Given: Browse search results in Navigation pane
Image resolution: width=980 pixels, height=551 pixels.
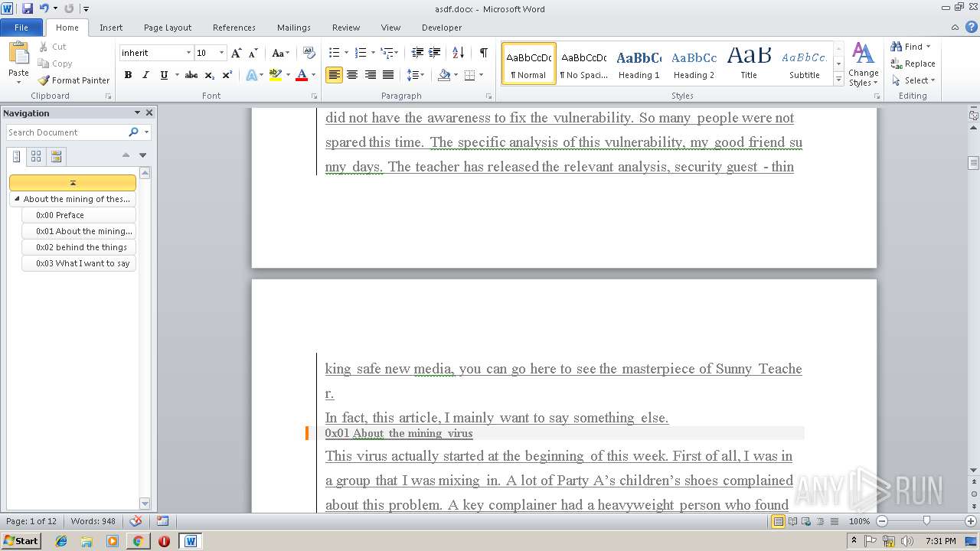Looking at the screenshot, I should pos(56,156).
